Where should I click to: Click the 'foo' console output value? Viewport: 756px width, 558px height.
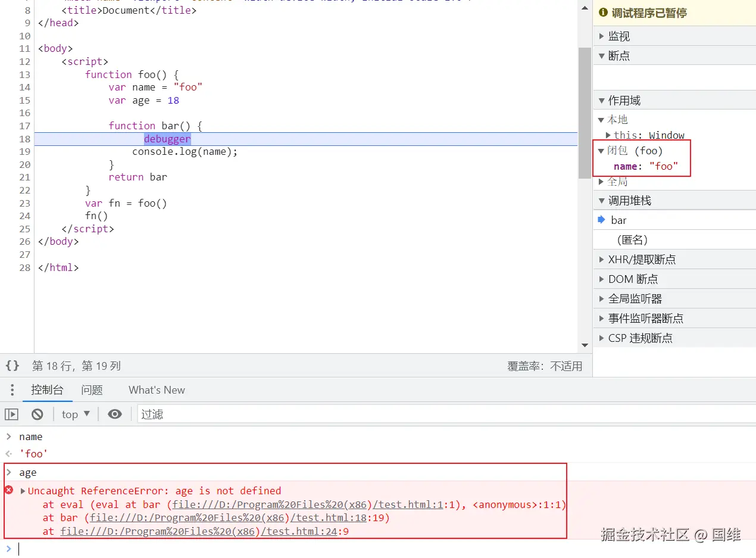[x=34, y=454]
